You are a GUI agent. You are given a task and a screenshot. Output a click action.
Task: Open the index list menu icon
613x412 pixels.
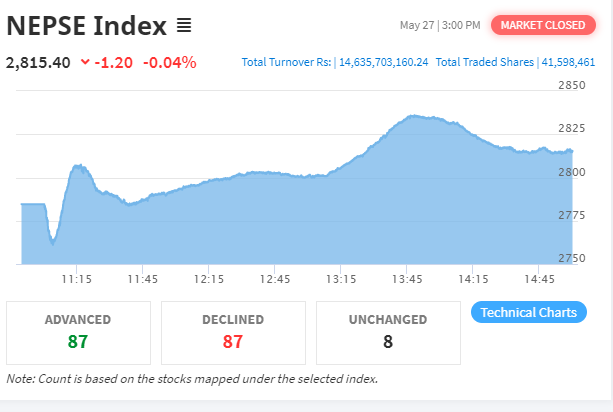click(x=184, y=26)
